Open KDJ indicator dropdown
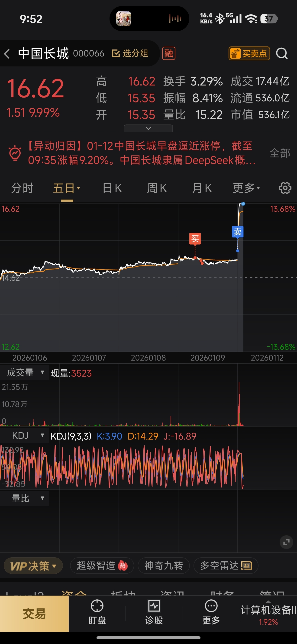Screen dimensions: 297x644 25,436
